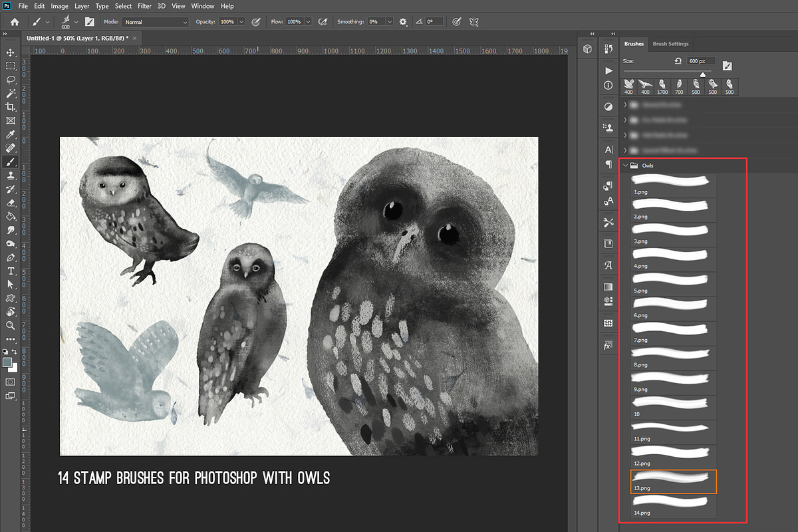Switch to the Brushes tab
Image resolution: width=798 pixels, height=532 pixels.
[x=634, y=44]
